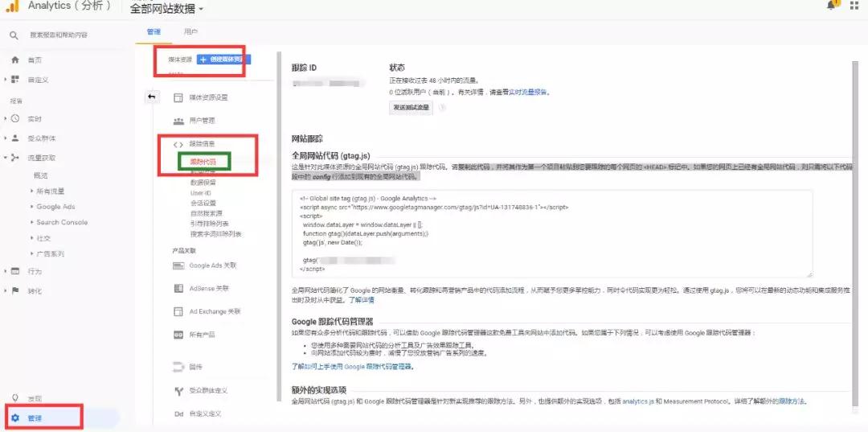Click the 发送测试流量 button
The height and width of the screenshot is (432, 868).
pyautogui.click(x=411, y=108)
